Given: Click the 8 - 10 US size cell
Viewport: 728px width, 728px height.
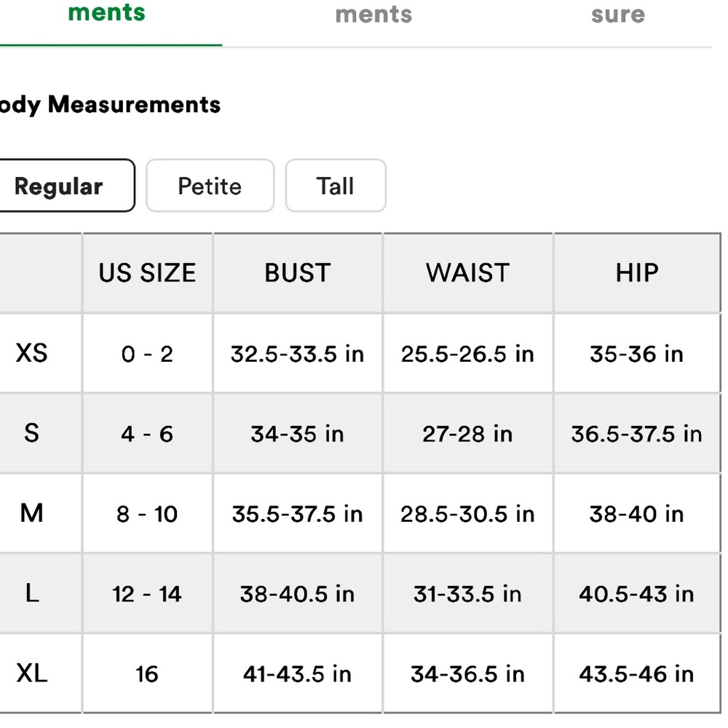Looking at the screenshot, I should (147, 514).
